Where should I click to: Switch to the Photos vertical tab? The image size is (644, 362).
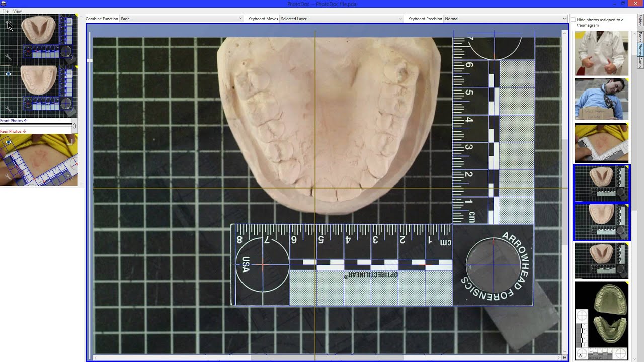[x=640, y=50]
